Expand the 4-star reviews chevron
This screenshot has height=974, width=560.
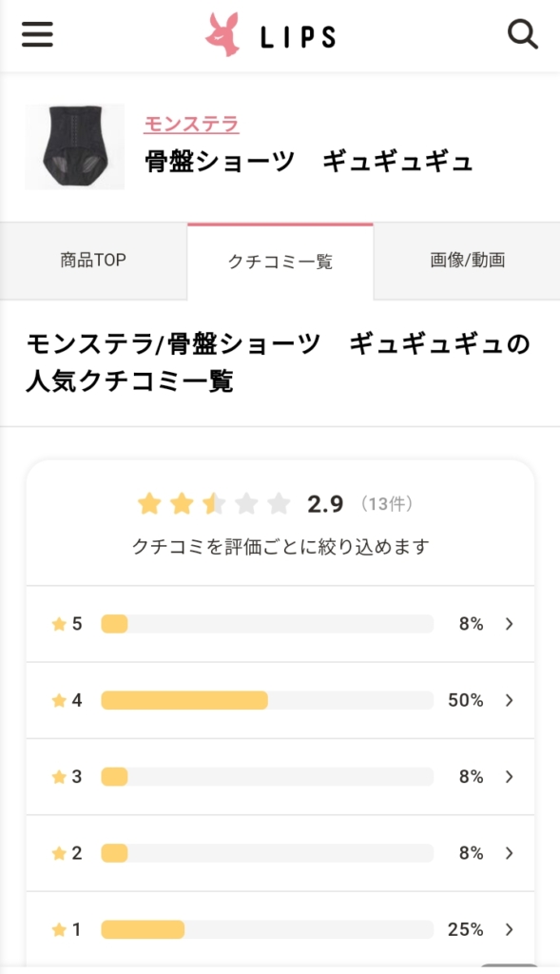510,701
